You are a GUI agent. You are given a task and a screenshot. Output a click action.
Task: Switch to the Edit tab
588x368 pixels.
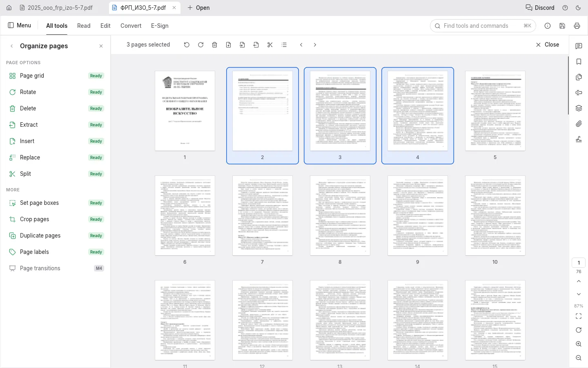pos(105,26)
